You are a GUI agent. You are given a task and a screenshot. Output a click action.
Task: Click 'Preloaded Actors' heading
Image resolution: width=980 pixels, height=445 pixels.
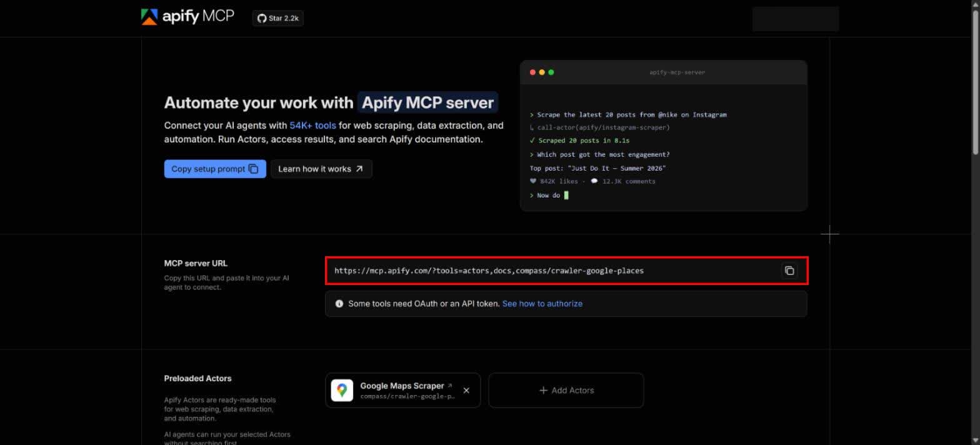click(197, 378)
